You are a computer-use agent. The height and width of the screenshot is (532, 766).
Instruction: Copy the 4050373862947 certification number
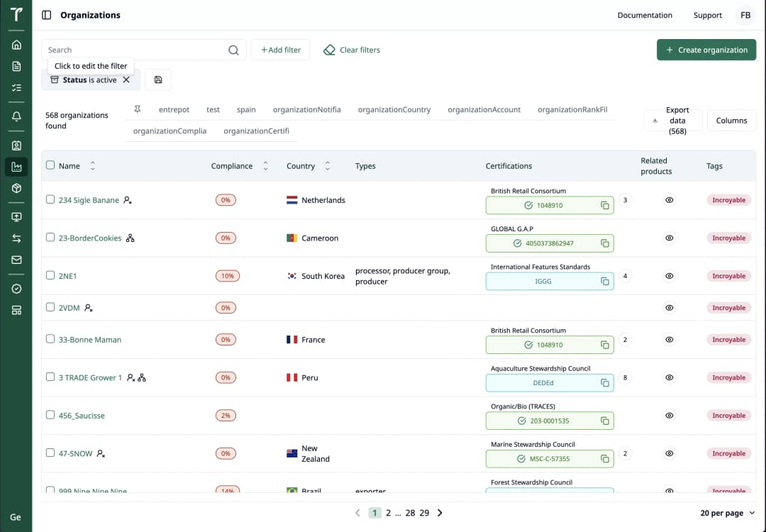(x=605, y=243)
